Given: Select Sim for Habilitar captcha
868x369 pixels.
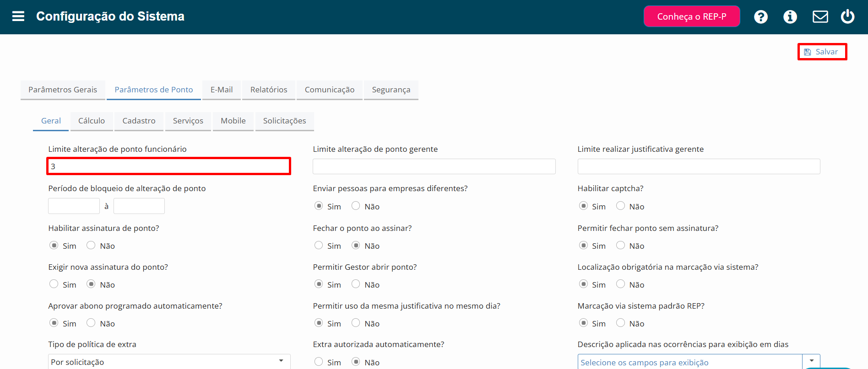Looking at the screenshot, I should (x=583, y=206).
